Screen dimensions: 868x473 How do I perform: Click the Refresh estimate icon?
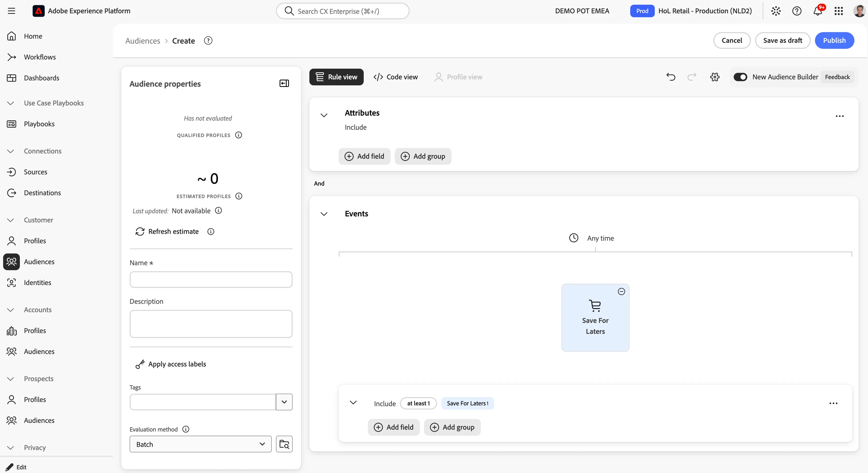pos(140,232)
